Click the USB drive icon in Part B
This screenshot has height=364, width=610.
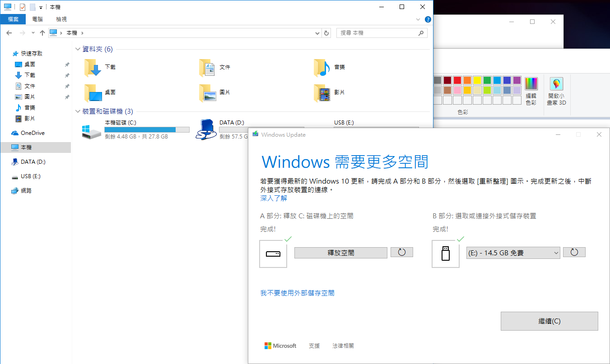pyautogui.click(x=446, y=254)
